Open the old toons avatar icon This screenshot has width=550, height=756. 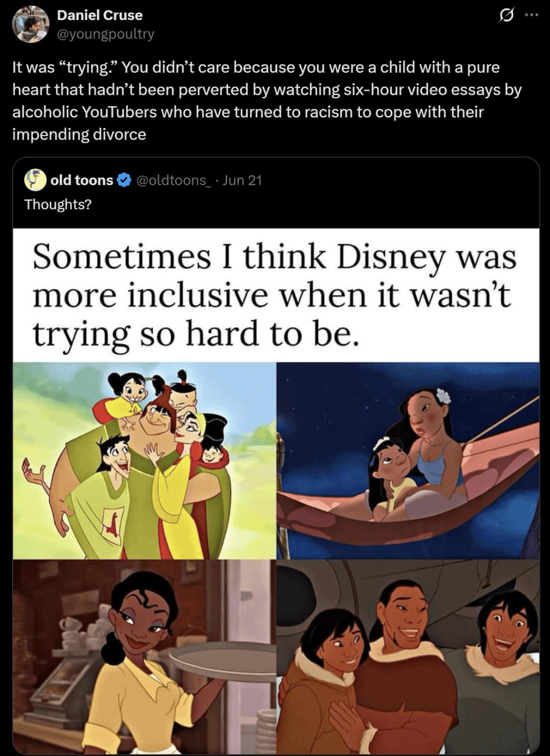point(35,180)
